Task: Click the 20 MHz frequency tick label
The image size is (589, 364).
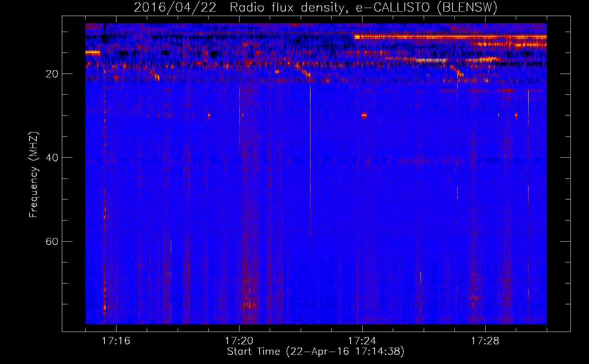Action: tap(52, 74)
